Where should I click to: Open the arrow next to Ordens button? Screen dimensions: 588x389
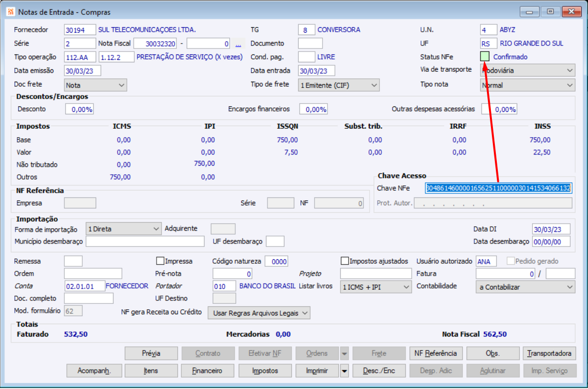(344, 353)
